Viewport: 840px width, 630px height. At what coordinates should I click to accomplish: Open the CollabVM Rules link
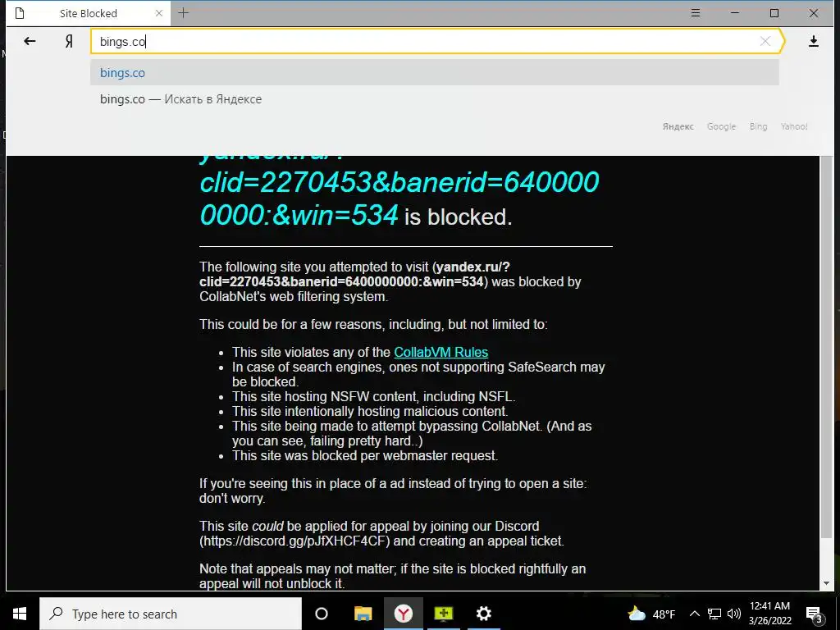[441, 352]
